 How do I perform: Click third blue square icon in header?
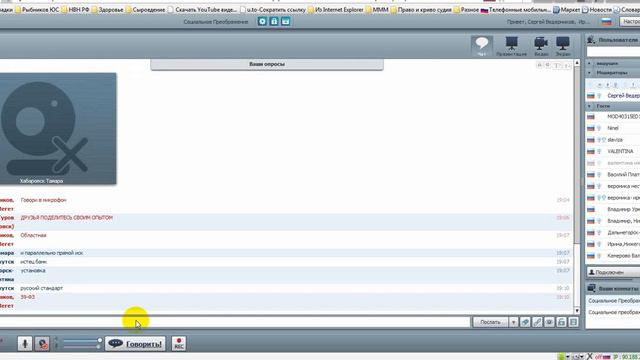285,21
